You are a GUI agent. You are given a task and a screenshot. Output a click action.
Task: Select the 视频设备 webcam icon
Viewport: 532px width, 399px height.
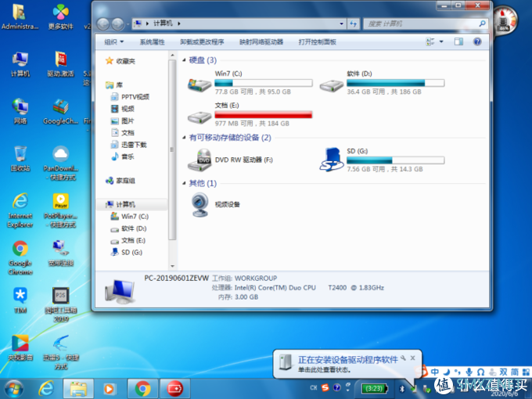(x=199, y=204)
